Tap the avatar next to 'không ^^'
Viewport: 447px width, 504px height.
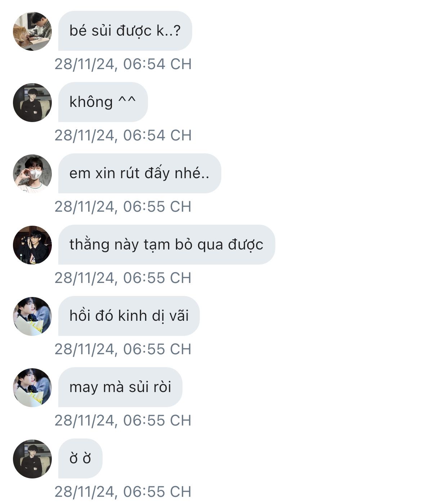(x=32, y=103)
